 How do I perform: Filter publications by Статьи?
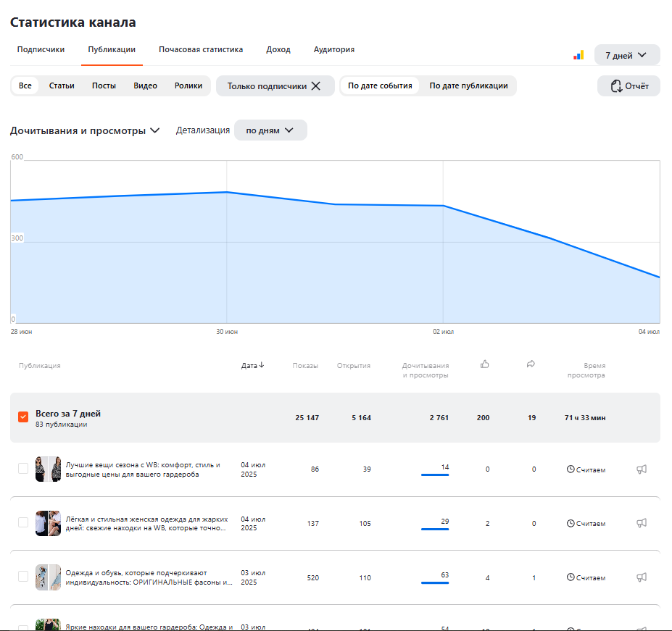click(x=62, y=85)
